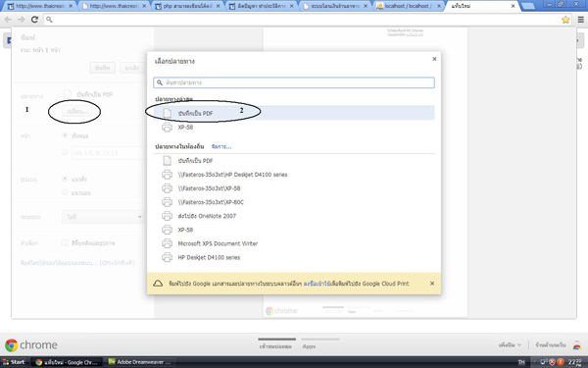Open the Windows Start menu
Screen dimensions: 588x368
[14, 362]
